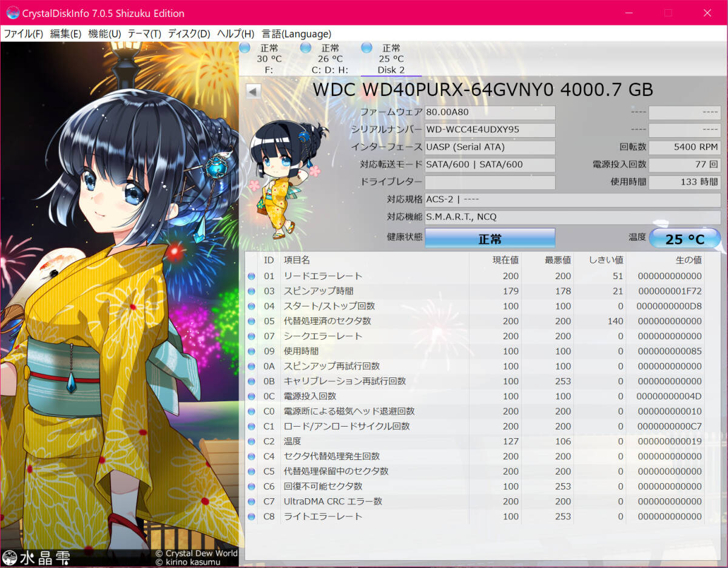
Task: Click the serial number field WD-WCC4E4UDXY95
Action: pos(490,130)
